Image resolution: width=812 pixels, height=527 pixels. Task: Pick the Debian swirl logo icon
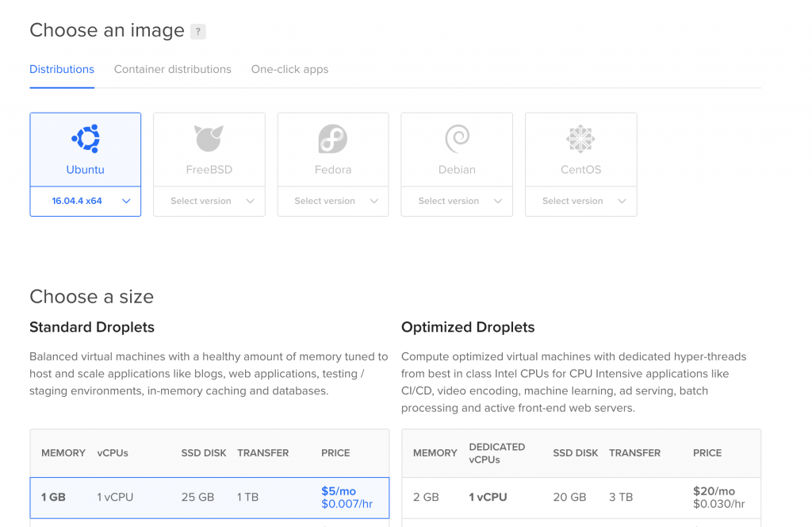tap(457, 139)
